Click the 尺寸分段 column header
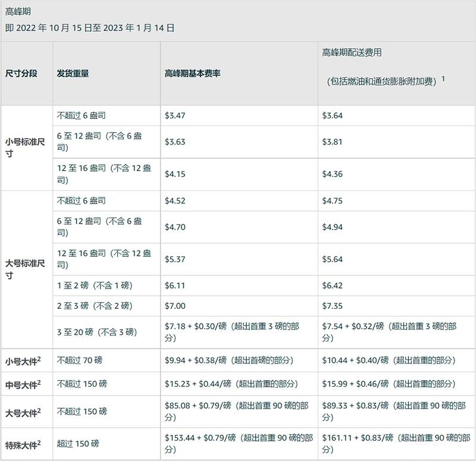Screen dimensions: 476x461 (x=22, y=74)
